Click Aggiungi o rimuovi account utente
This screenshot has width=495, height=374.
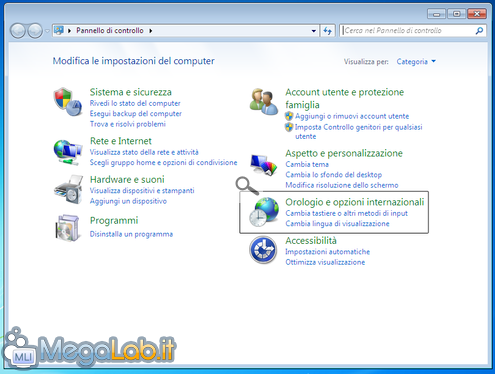(352, 116)
